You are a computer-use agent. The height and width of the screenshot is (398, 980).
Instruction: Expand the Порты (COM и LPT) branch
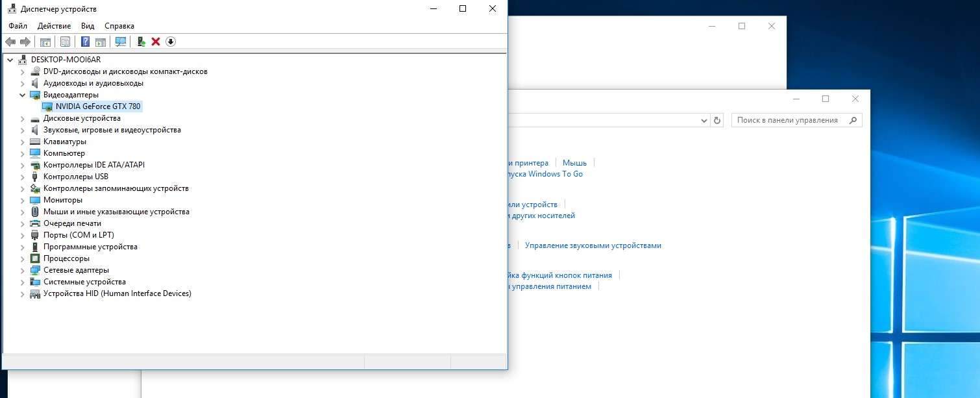[x=22, y=235]
